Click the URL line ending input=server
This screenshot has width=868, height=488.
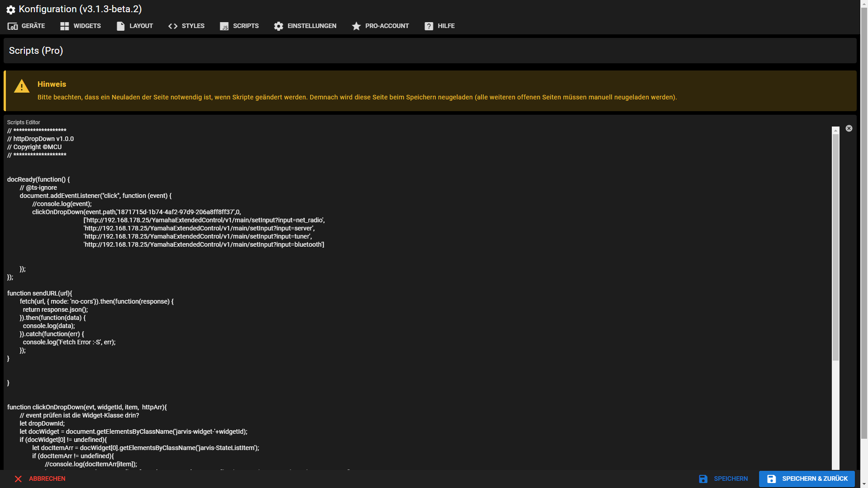point(199,228)
